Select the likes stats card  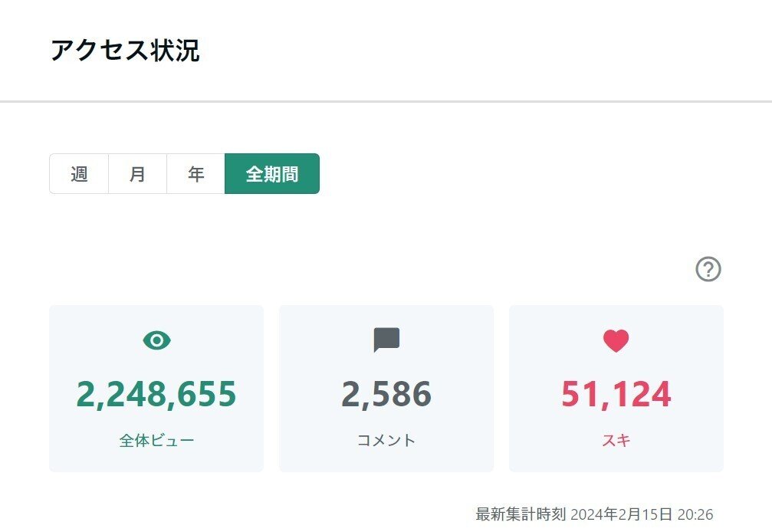[x=616, y=389]
